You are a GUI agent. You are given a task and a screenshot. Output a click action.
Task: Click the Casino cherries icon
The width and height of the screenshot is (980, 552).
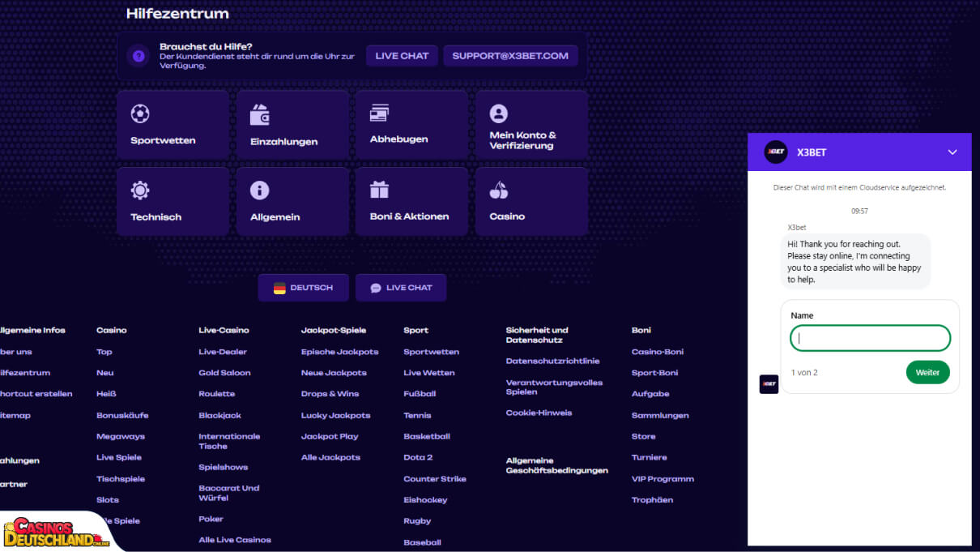[499, 190]
